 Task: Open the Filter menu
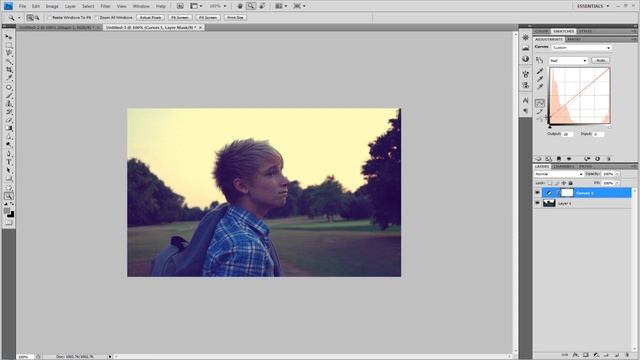pyautogui.click(x=105, y=6)
